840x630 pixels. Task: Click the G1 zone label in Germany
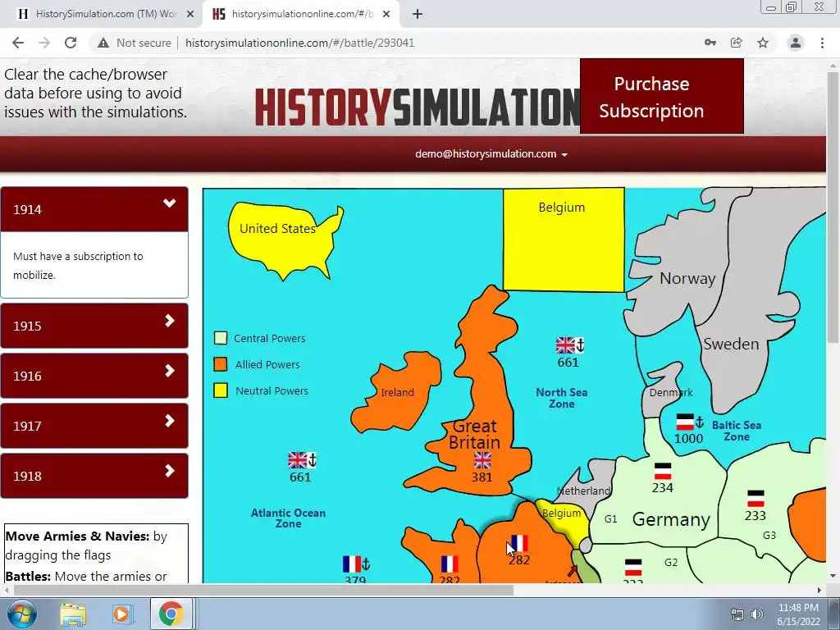coord(610,518)
